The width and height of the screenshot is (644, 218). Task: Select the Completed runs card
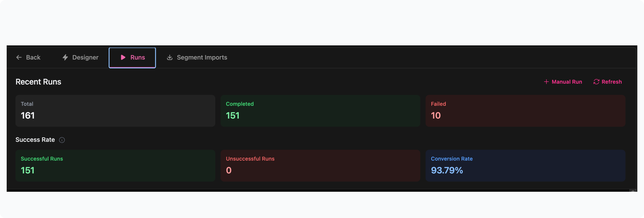click(x=320, y=111)
